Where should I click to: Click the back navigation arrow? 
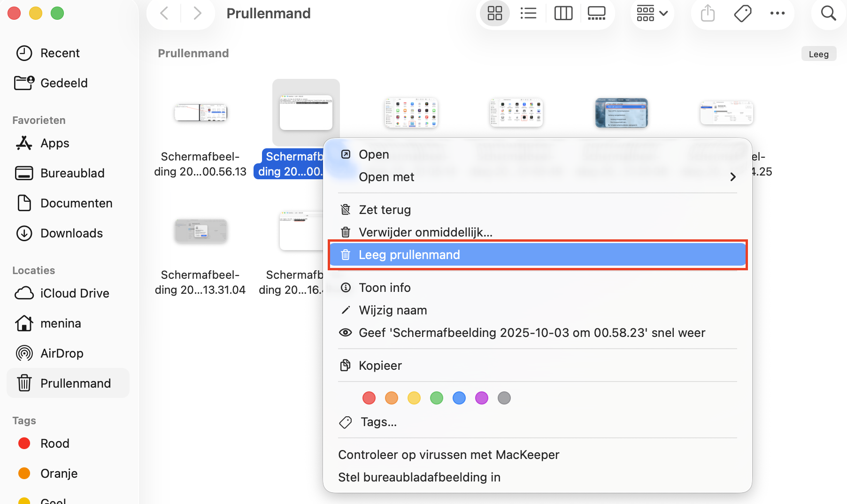[164, 13]
